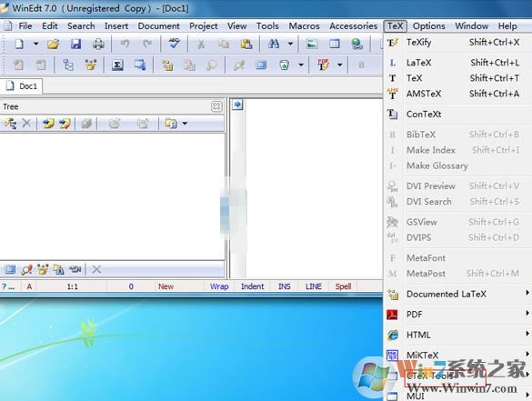Open the Help menu
The width and height of the screenshot is (532, 401).
point(507,26)
